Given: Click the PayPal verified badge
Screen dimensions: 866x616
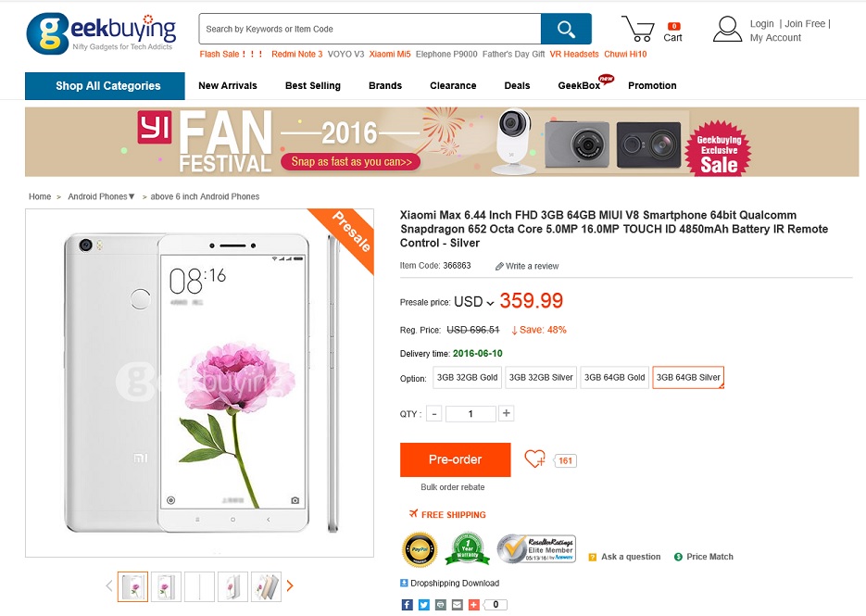Looking at the screenshot, I should click(420, 549).
